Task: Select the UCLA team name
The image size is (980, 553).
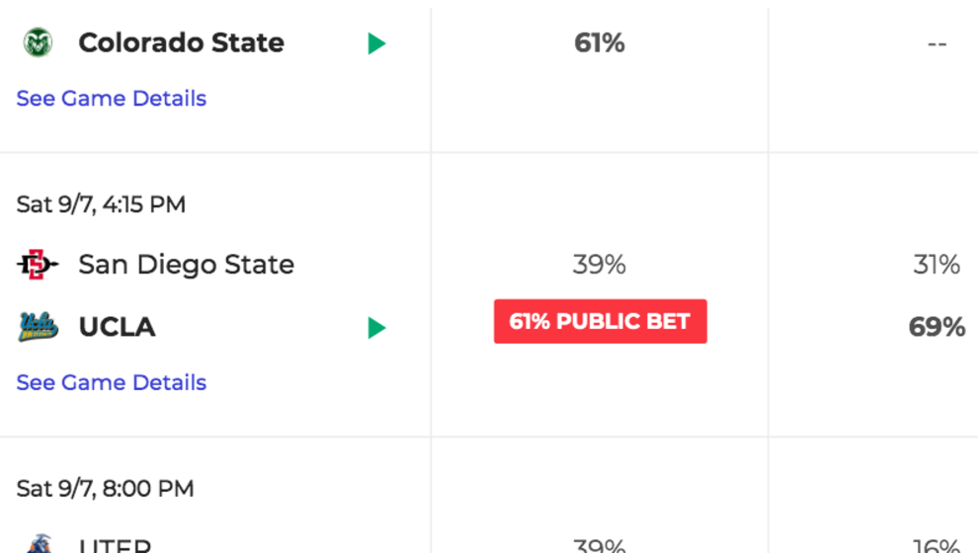Action: 117,328
